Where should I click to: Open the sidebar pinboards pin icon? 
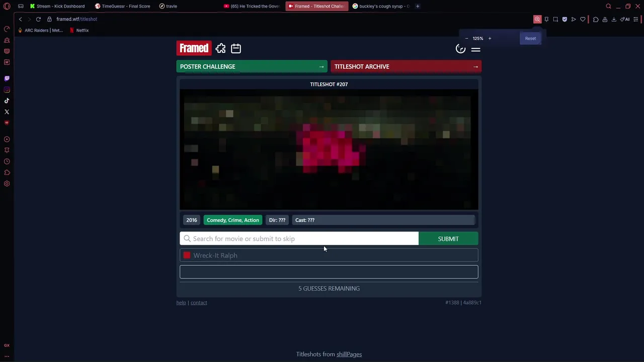point(7,150)
